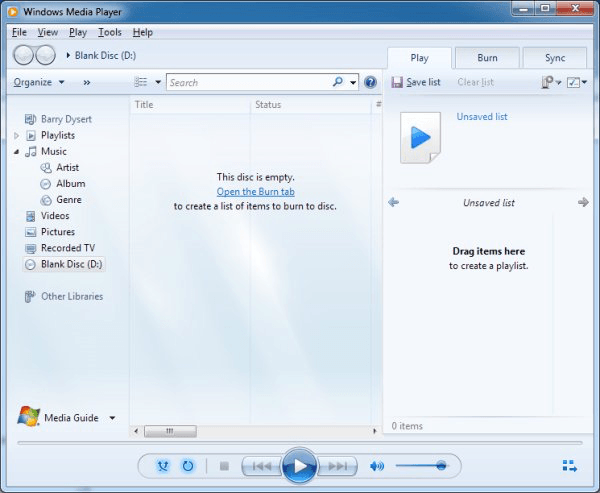Select Blank Disc (D:) item
Screen dimensions: 600x493
(64, 264)
